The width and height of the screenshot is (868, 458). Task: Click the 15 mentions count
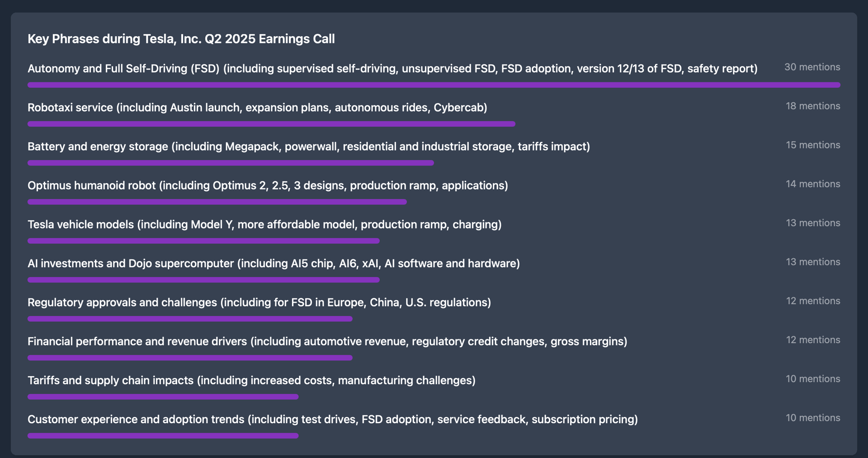pos(812,145)
